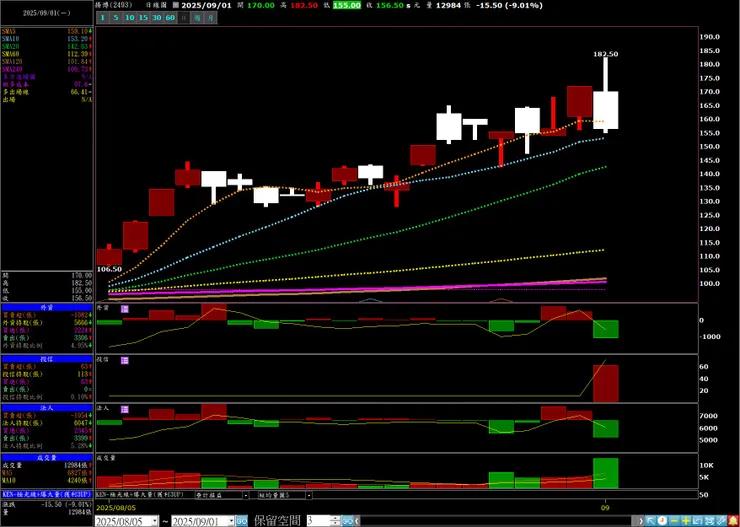Click the yellow plus zoom-in icon
This screenshot has height=527, width=740.
(686, 521)
